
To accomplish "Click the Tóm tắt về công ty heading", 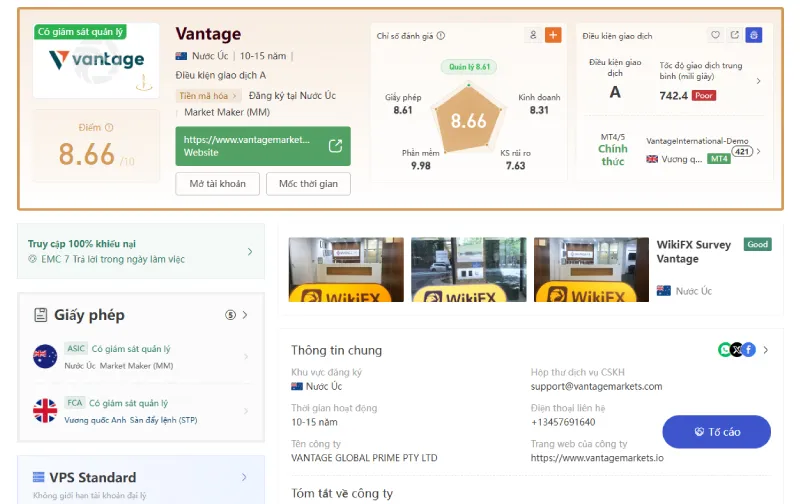I will 342,493.
